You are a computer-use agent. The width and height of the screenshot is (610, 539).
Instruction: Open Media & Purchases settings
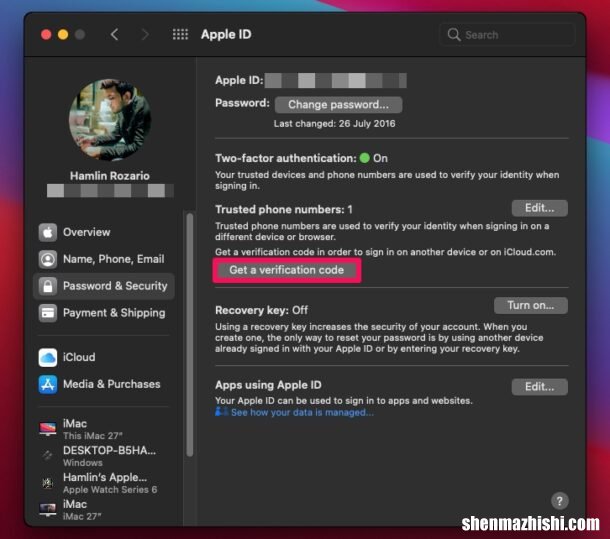pos(104,384)
